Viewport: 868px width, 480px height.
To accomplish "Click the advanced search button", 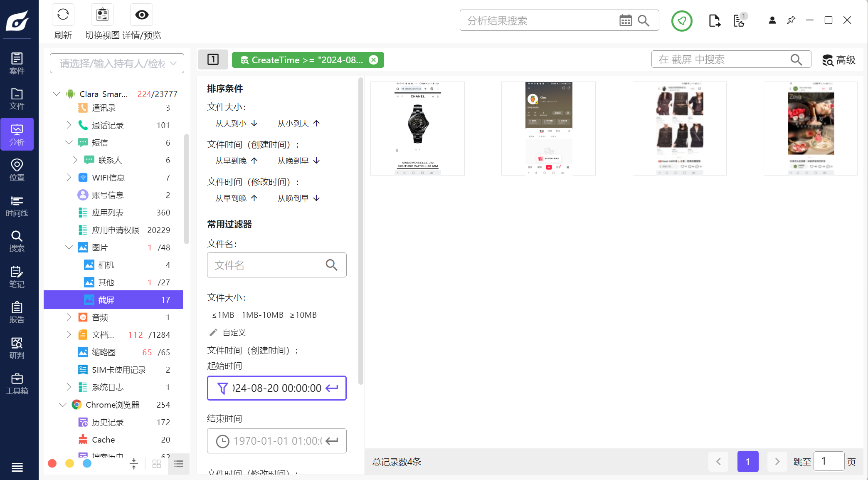I will [839, 60].
